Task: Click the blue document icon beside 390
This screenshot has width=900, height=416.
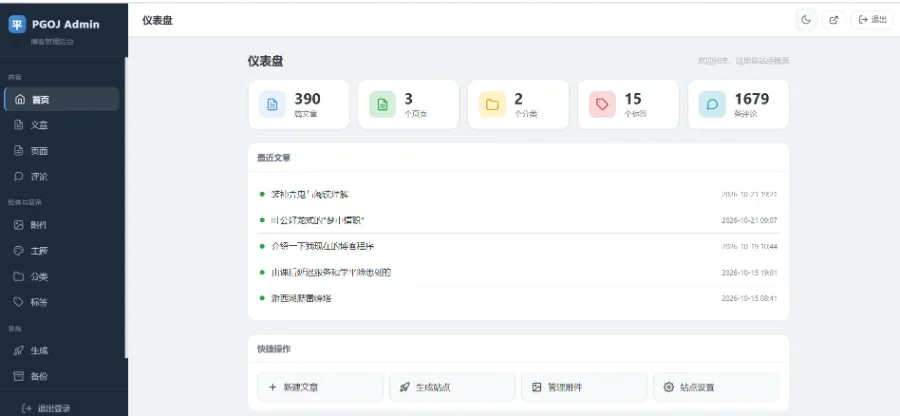Action: tap(273, 104)
